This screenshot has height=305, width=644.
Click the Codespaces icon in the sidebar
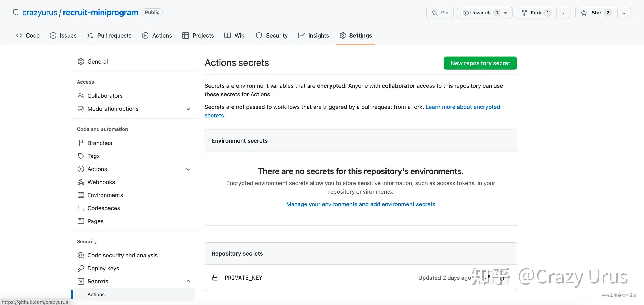pyautogui.click(x=81, y=208)
